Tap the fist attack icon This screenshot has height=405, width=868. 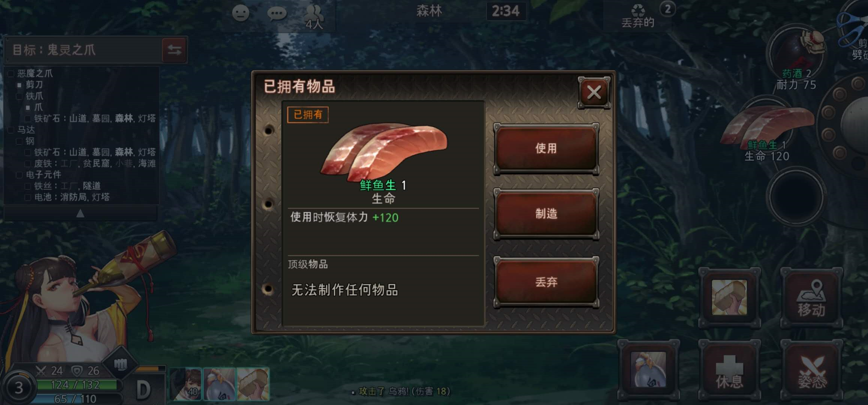coord(120,364)
